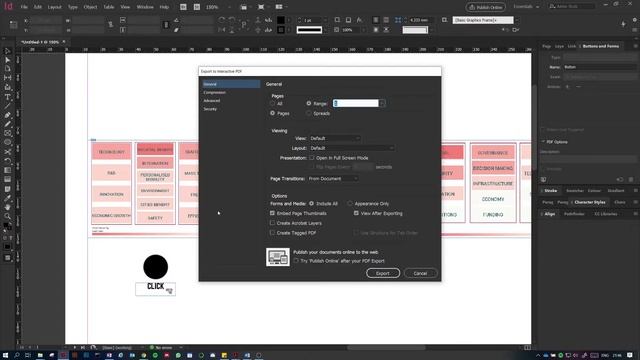Select the Zoom tool in toolbox
Image resolution: width=640 pixels, height=360 pixels.
(7, 216)
